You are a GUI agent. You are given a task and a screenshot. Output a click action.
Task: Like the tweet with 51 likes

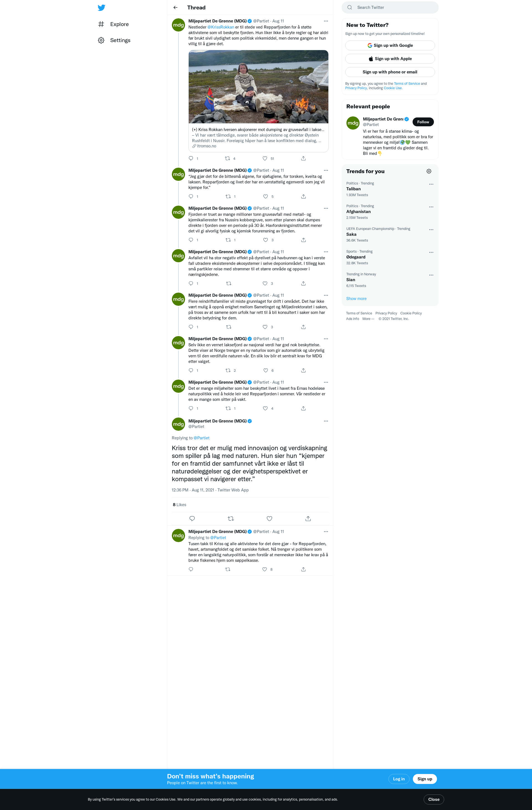point(265,158)
